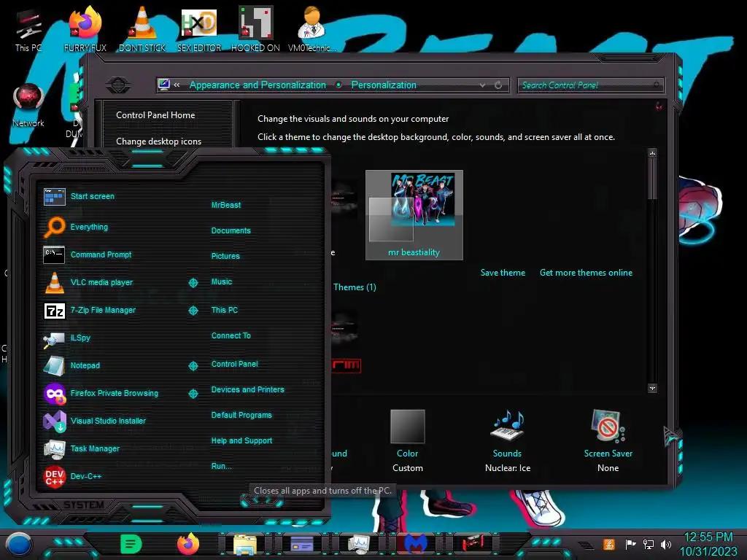This screenshot has width=747, height=560.
Task: Open Action Center flag tray icon
Action: pos(630,544)
